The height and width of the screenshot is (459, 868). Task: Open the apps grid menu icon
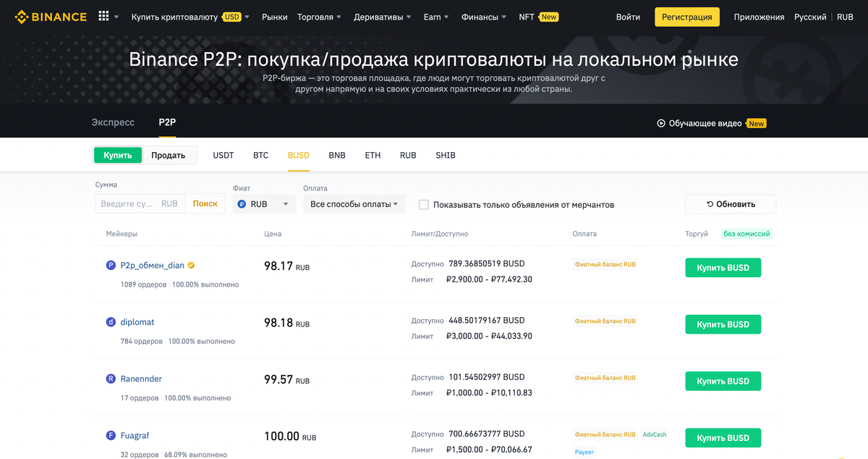[x=103, y=16]
